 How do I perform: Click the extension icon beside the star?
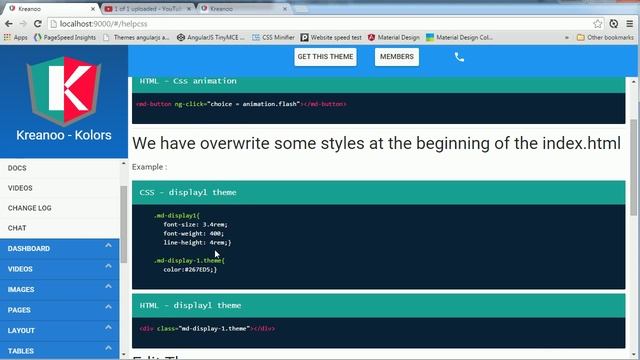613,24
